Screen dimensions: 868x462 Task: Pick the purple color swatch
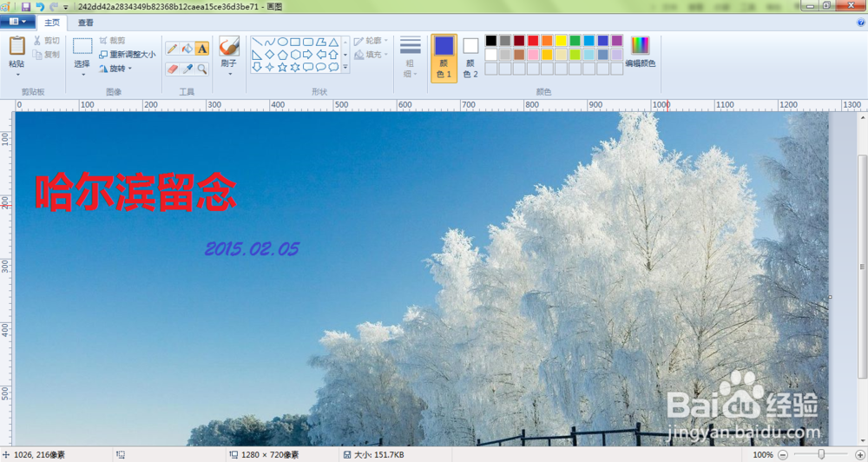(616, 41)
